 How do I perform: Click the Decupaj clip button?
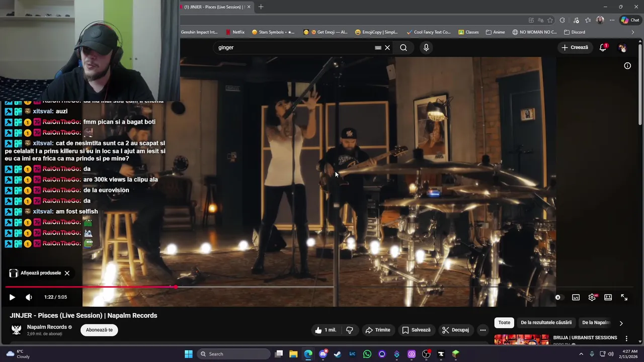tap(455, 330)
